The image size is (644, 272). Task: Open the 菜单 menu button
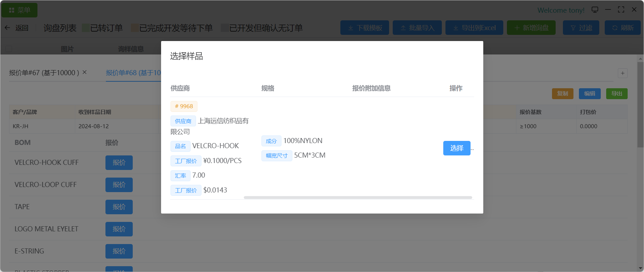pyautogui.click(x=20, y=10)
